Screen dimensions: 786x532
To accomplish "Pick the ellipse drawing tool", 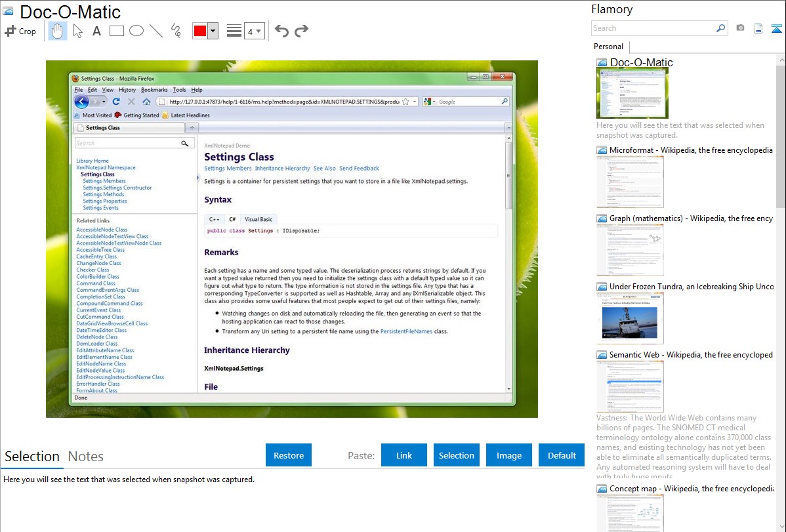I will coord(136,31).
